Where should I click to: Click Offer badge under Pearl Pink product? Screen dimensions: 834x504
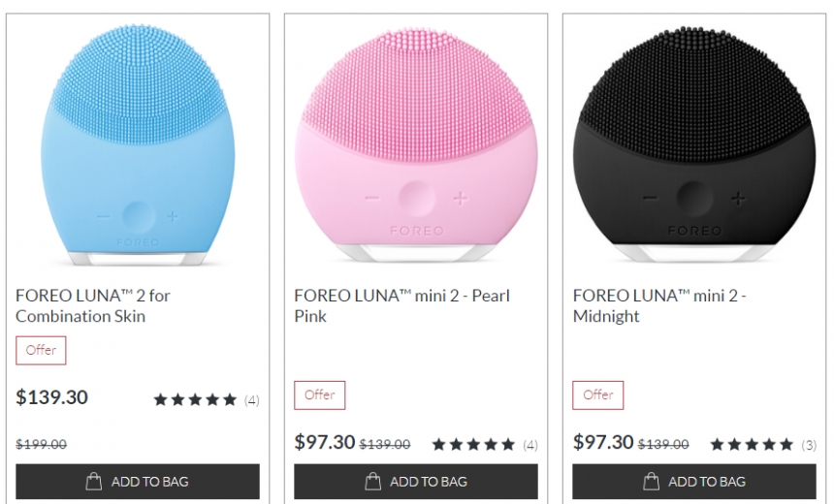pyautogui.click(x=319, y=394)
